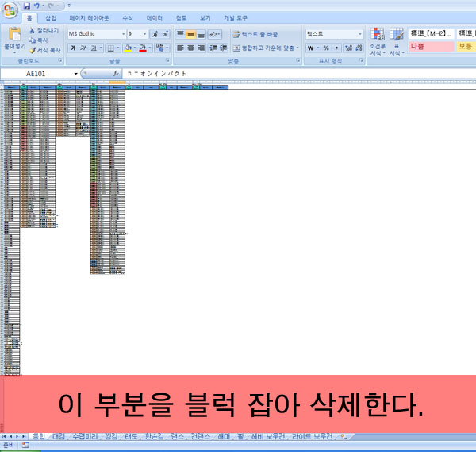Image resolution: width=476 pixels, height=452 pixels.
Task: Click the percent style icon
Action: tap(326, 48)
